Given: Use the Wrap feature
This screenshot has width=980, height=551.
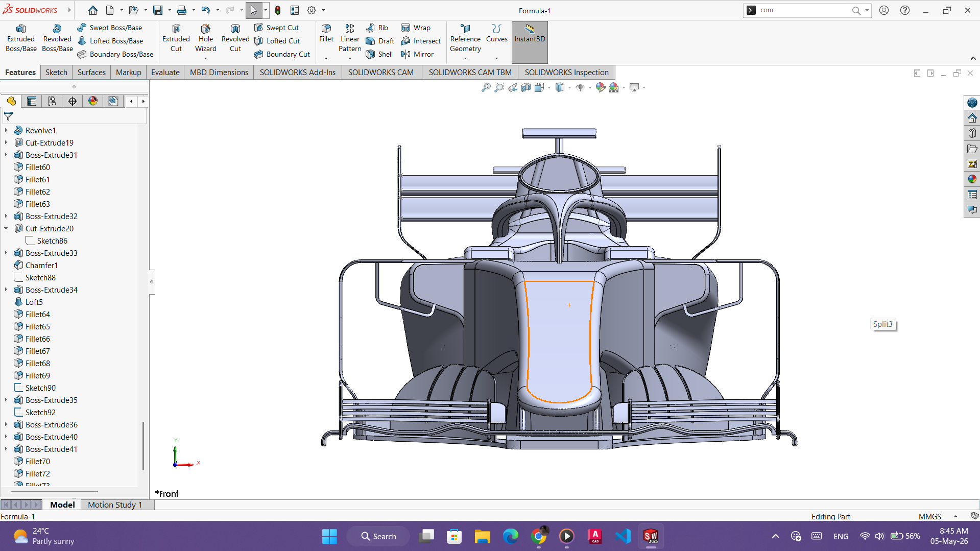Looking at the screenshot, I should point(416,28).
